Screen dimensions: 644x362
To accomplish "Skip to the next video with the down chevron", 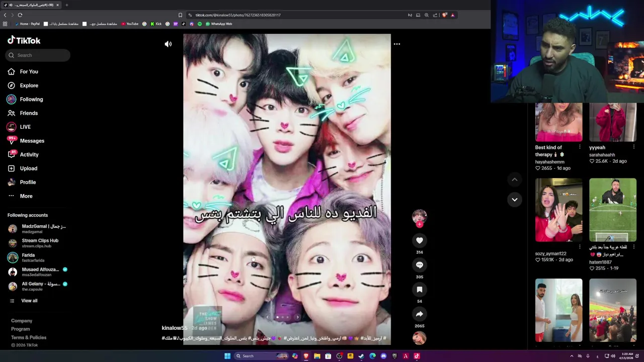I will (514, 200).
